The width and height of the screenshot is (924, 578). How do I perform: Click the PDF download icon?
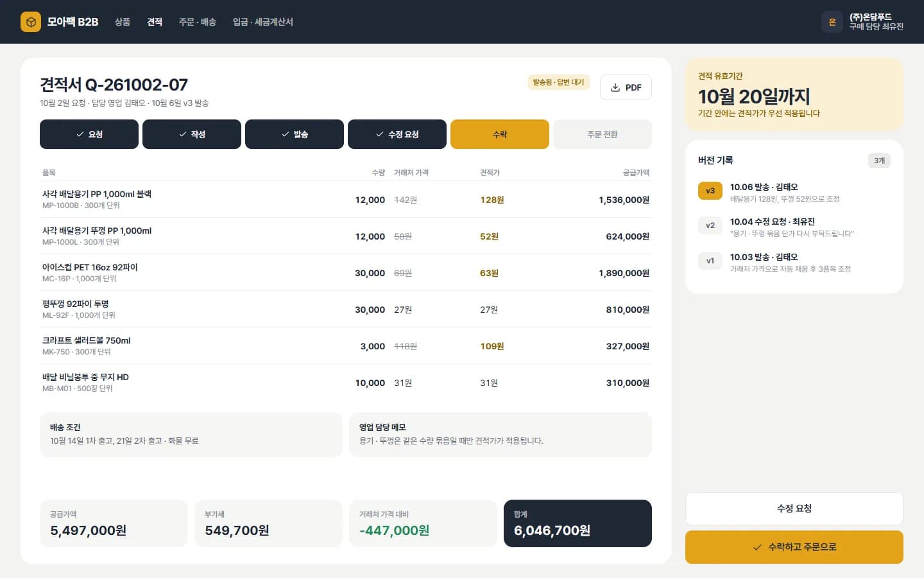pyautogui.click(x=615, y=87)
